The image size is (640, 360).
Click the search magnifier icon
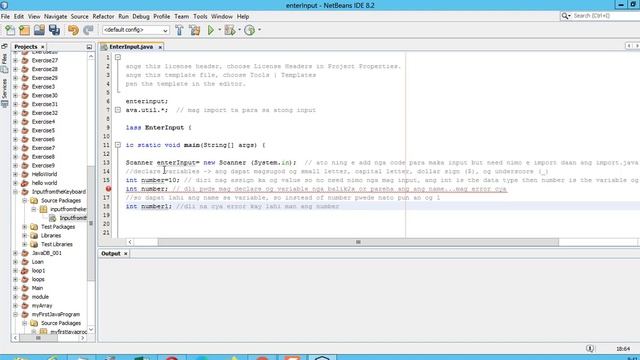(565, 16)
